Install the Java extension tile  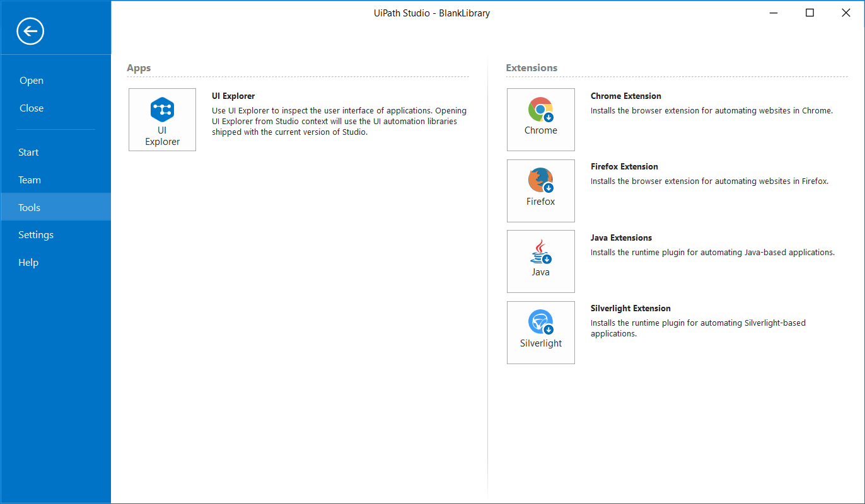pyautogui.click(x=541, y=261)
